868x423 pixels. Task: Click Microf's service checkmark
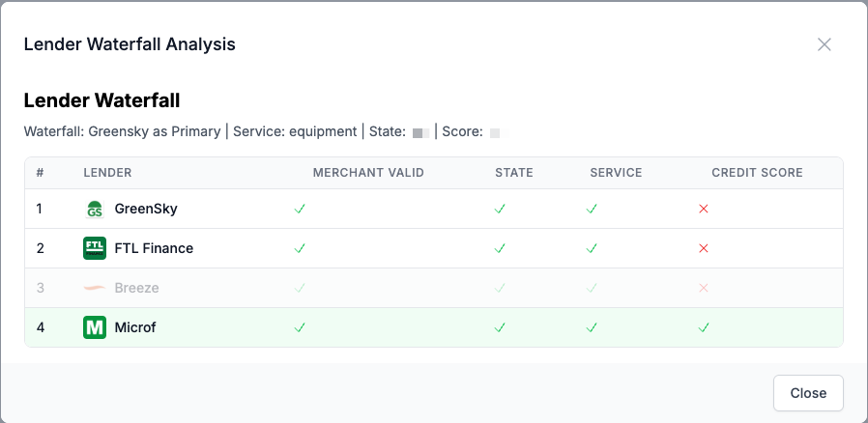coord(592,327)
